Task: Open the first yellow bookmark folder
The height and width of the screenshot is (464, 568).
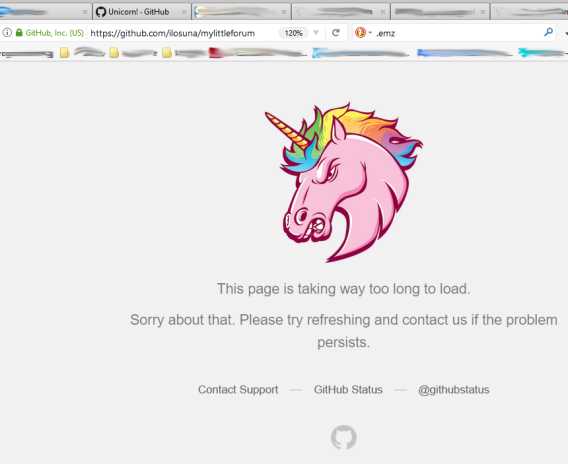Action: 64,53
